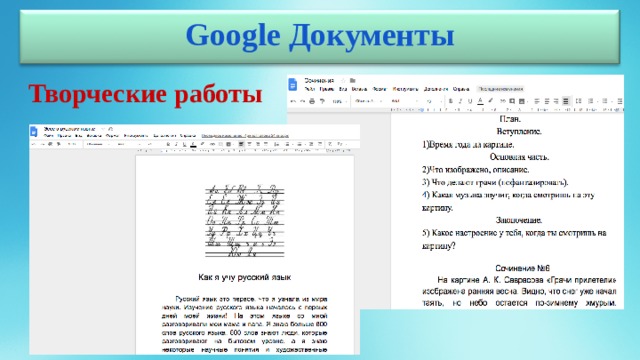Image resolution: width=640 pixels, height=360 pixels.
Task: Align left in the Сочинение window
Action: (x=537, y=101)
